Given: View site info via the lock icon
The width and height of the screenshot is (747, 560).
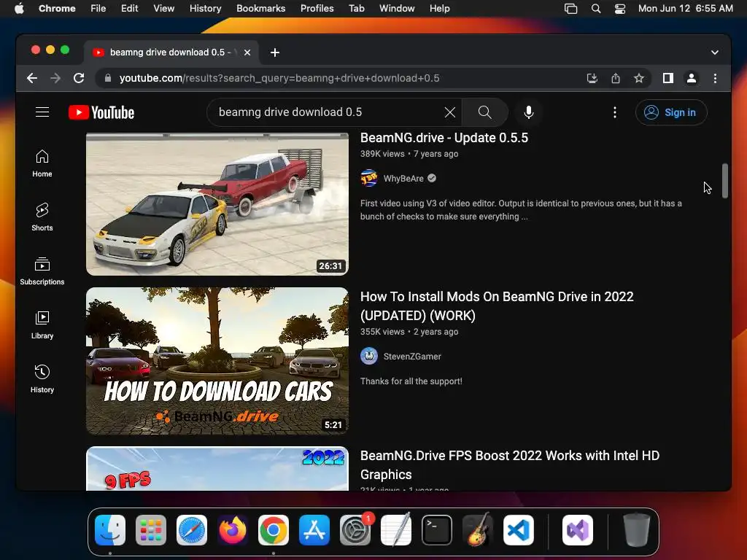Looking at the screenshot, I should [x=108, y=78].
